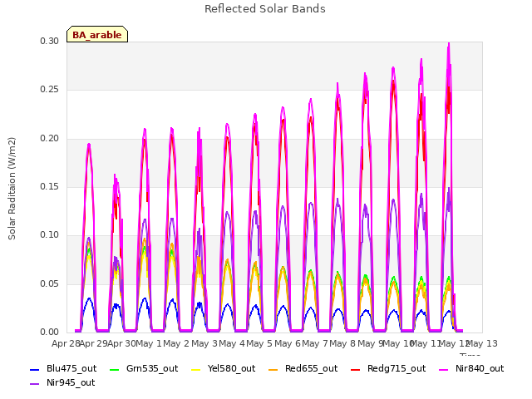
Task: Click the May 11 x-axis date label
Action: 426,343
